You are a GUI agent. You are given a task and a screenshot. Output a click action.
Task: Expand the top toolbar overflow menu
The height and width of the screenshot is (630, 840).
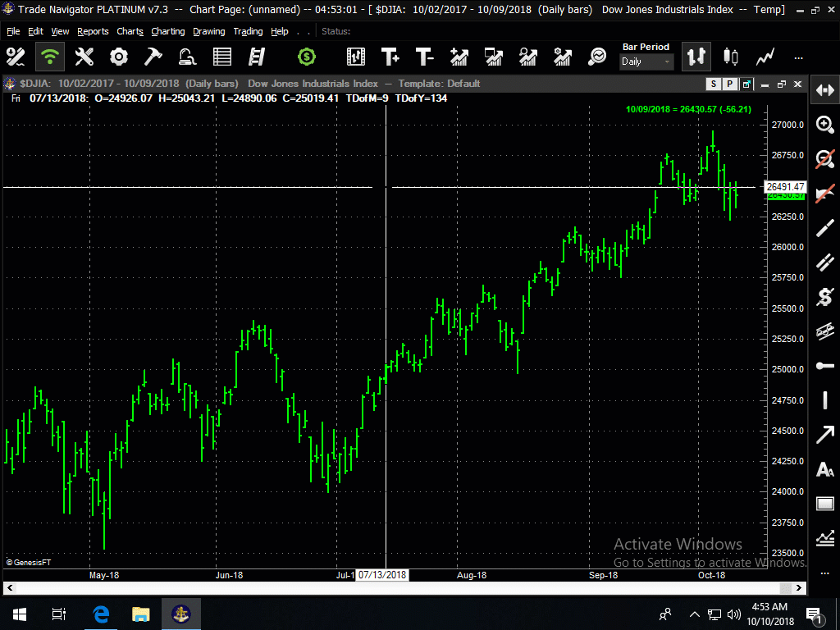[x=799, y=58]
